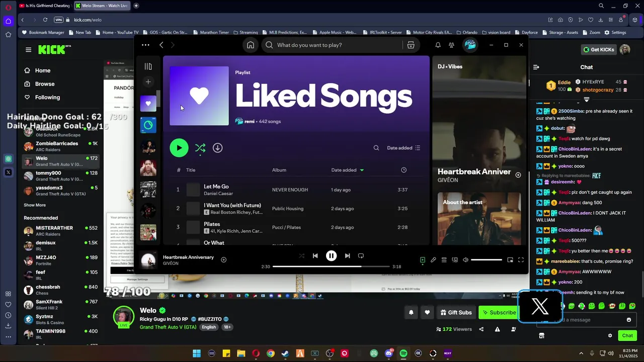
Task: Collapse the Kick chat panel
Action: click(536, 67)
